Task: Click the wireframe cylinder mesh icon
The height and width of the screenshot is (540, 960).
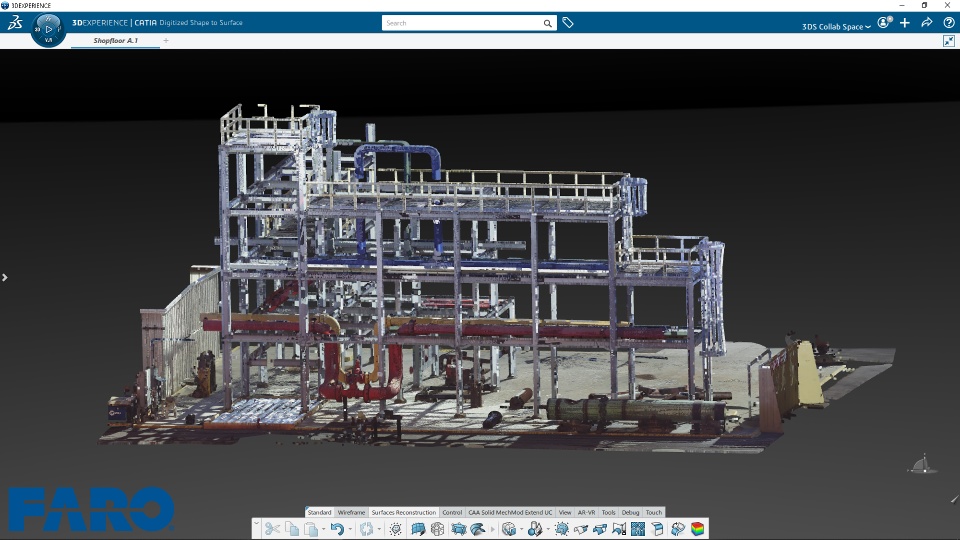Action: (437, 528)
